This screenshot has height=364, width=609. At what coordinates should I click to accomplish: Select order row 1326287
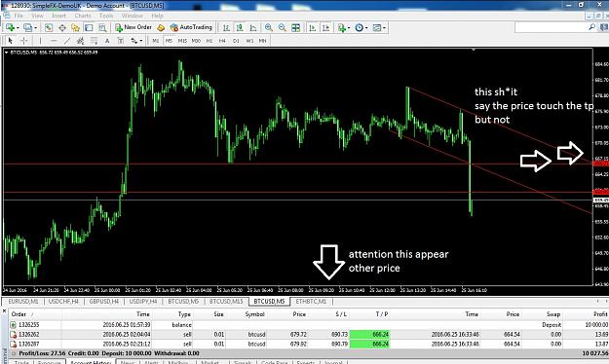pos(309,344)
